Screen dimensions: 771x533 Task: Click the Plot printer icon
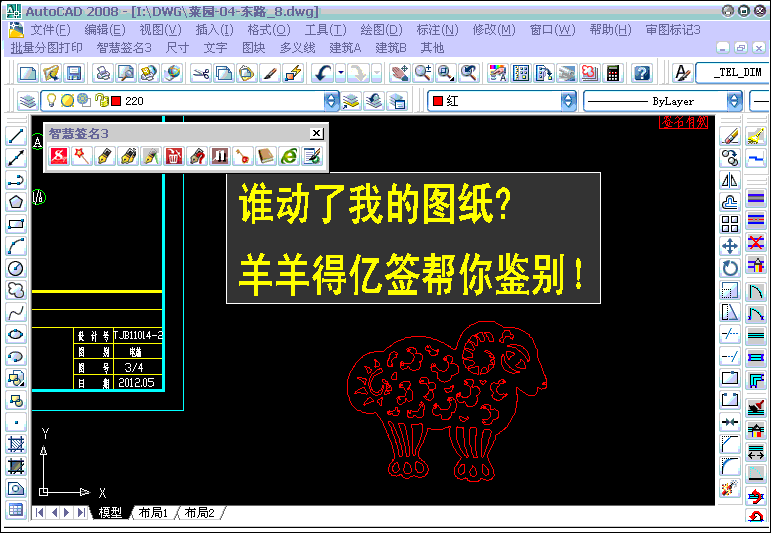[102, 73]
